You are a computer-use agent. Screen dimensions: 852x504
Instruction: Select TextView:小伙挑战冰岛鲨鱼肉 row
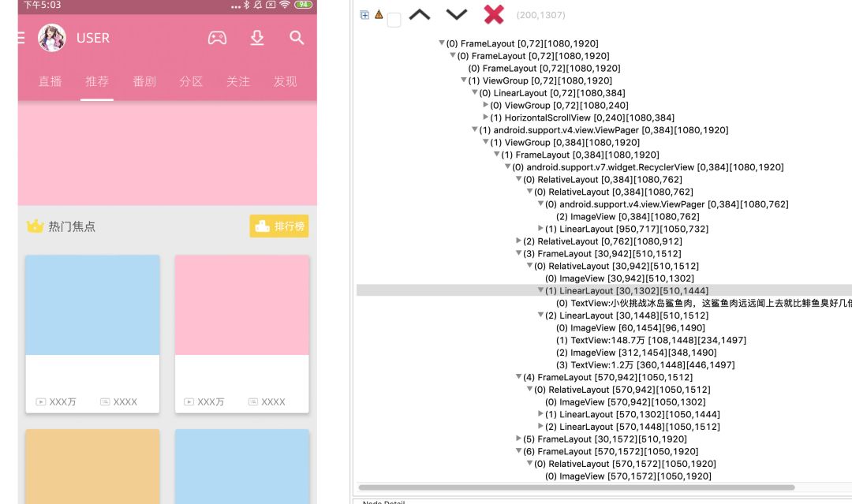tap(704, 303)
